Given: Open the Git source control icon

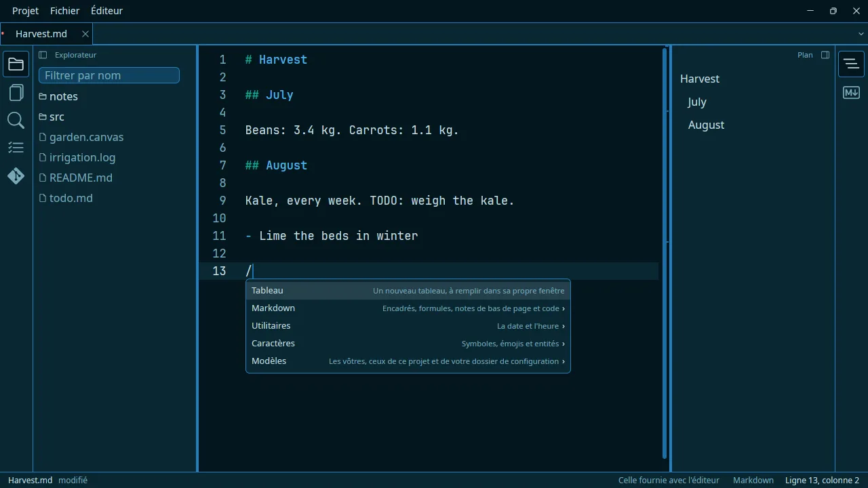Looking at the screenshot, I should click(x=16, y=176).
